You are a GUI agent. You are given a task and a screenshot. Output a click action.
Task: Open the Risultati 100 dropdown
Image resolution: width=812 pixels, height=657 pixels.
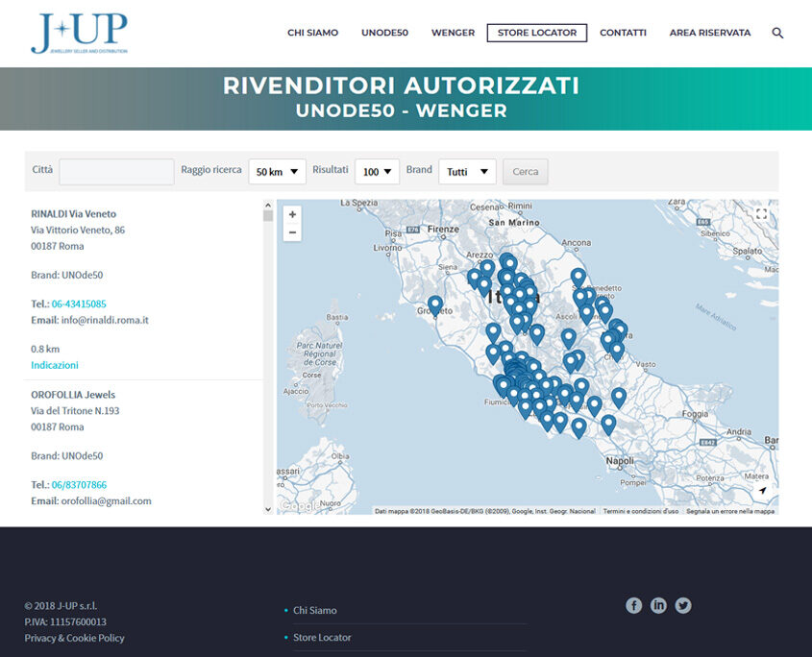pos(377,172)
